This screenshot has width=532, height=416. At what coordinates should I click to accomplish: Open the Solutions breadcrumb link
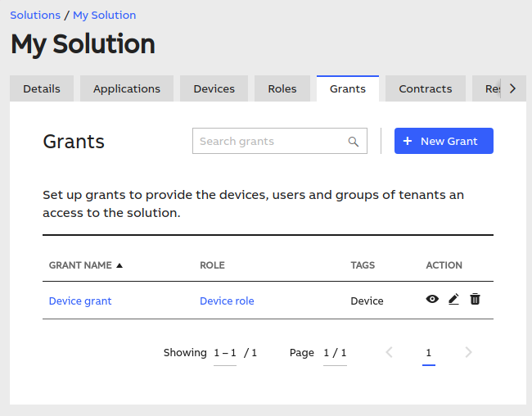[35, 16]
